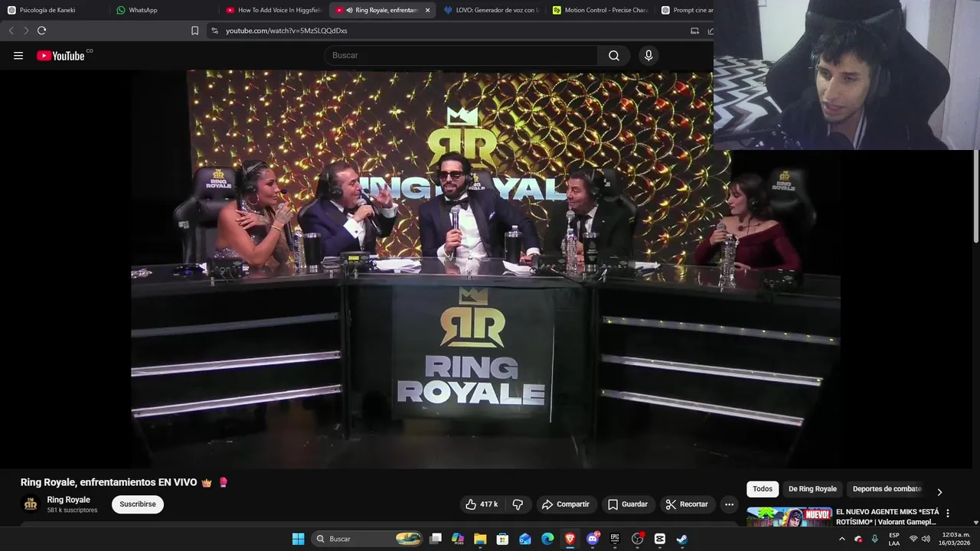
Task: Select the De Ring Royale filter chip
Action: [812, 489]
